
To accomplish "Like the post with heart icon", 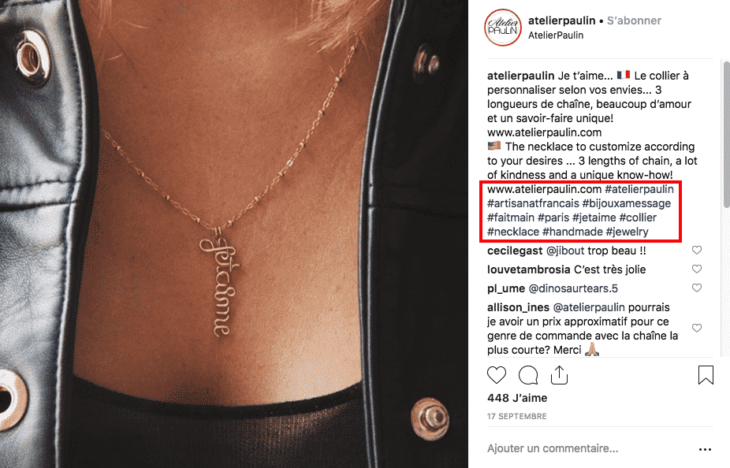I will [x=496, y=375].
